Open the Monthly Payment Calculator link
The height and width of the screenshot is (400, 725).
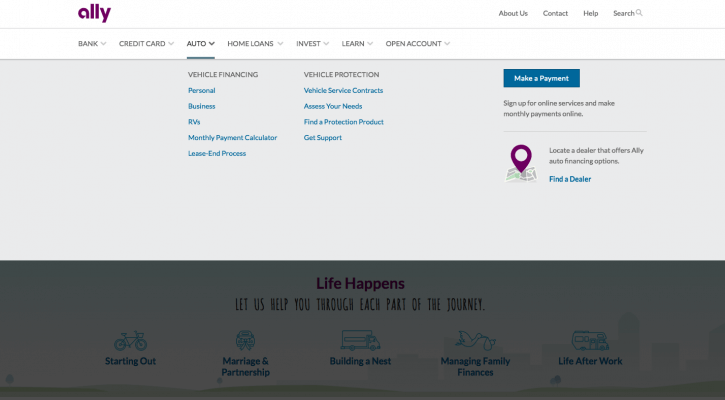tap(232, 138)
